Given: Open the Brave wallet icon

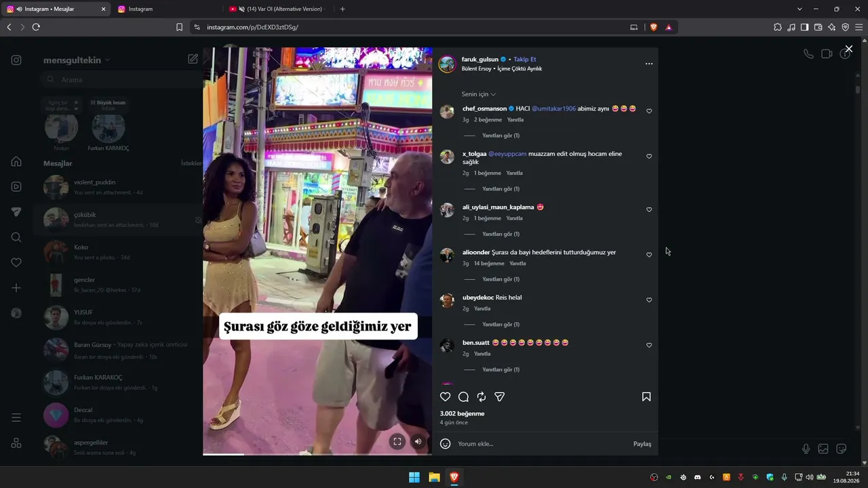Looking at the screenshot, I should point(818,27).
